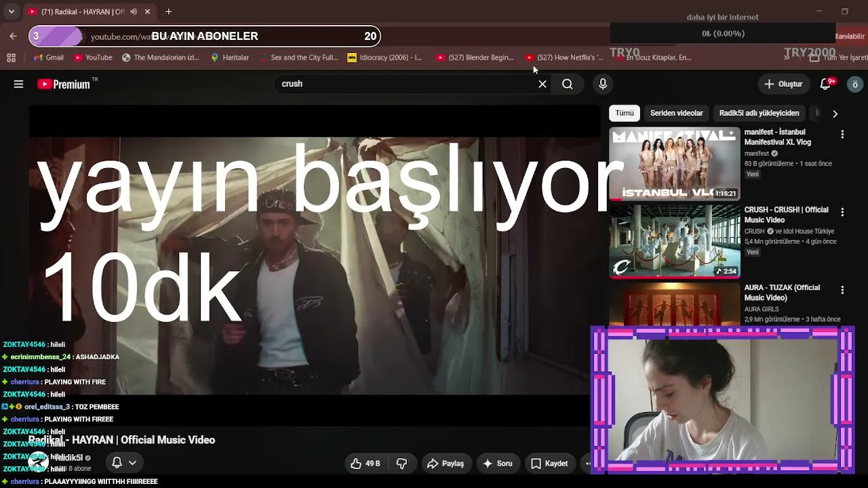The height and width of the screenshot is (488, 868).
Task: Open the tab search dropdown chevron
Action: (x=11, y=12)
